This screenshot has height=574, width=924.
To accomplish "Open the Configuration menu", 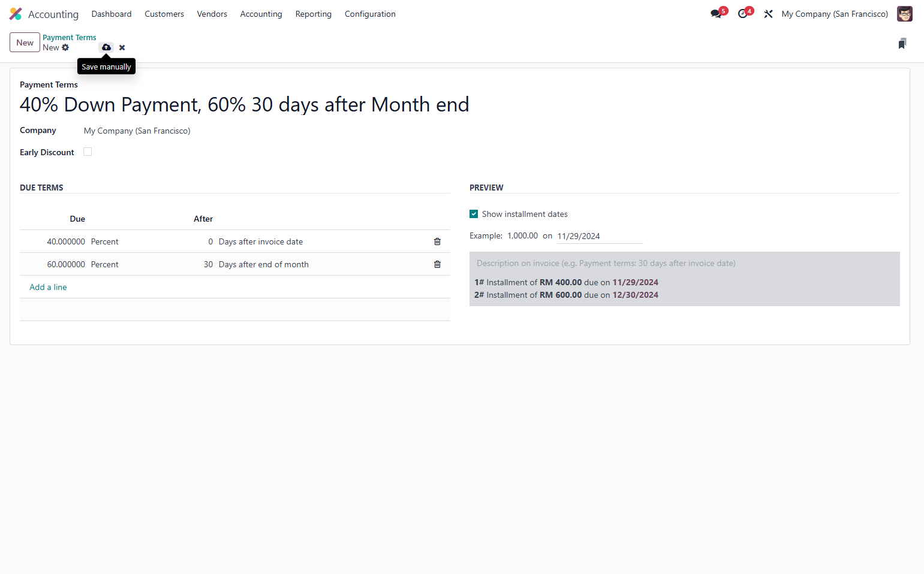I will click(x=370, y=14).
